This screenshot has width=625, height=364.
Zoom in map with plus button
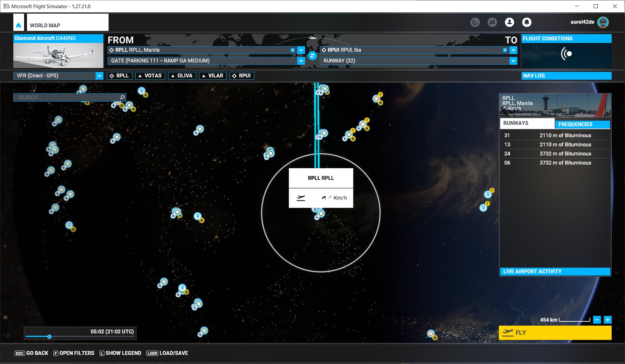[x=607, y=320]
